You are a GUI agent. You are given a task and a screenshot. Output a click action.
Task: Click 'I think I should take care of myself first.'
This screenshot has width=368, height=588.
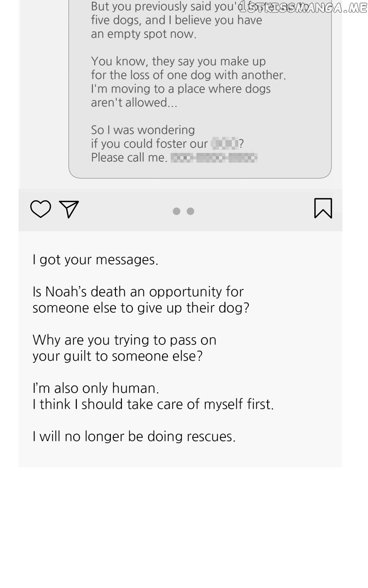click(153, 404)
